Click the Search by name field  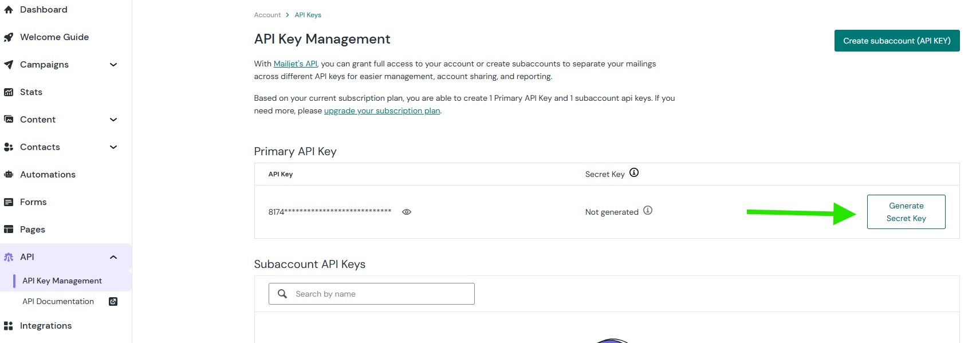coord(378,294)
